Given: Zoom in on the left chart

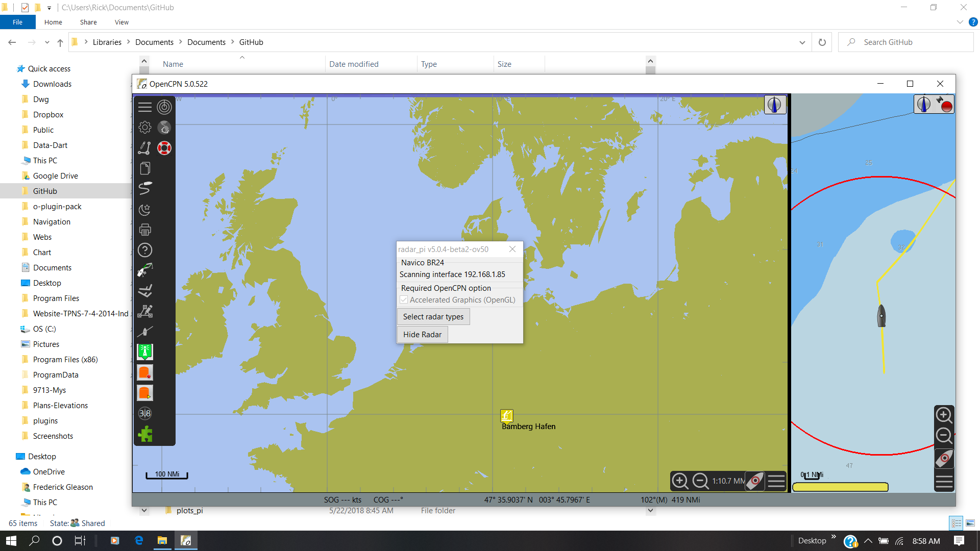Looking at the screenshot, I should [680, 481].
